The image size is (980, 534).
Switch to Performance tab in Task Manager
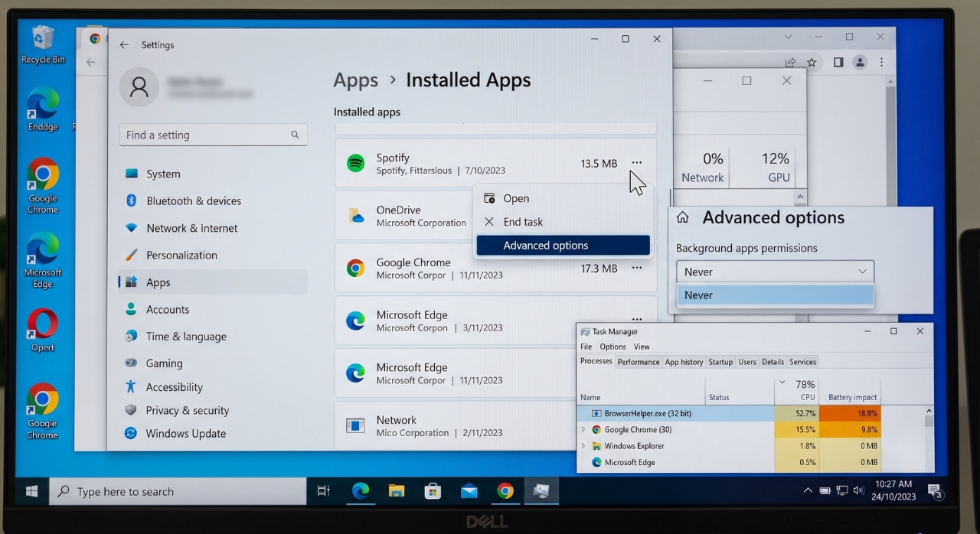(x=639, y=362)
